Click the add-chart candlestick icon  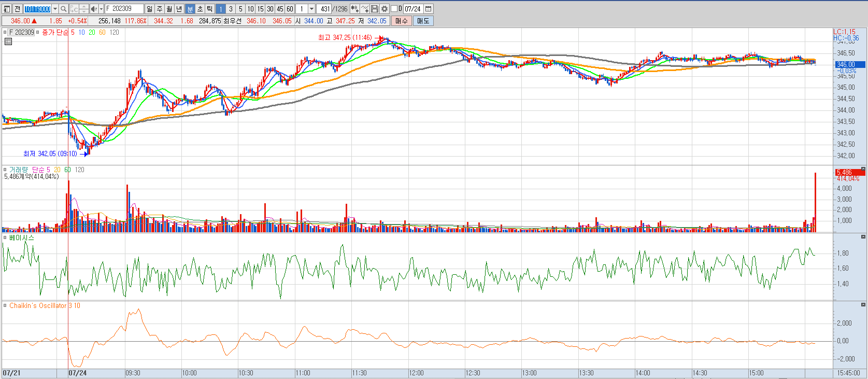tap(355, 9)
